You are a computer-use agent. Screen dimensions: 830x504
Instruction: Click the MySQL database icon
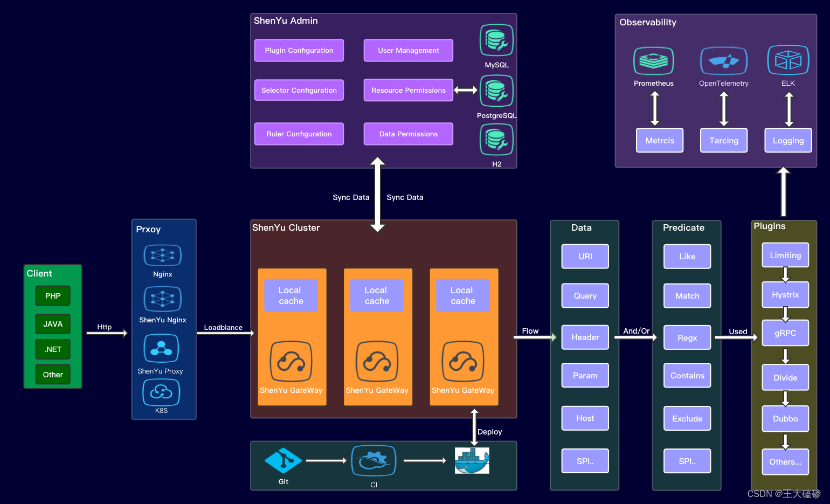click(x=496, y=40)
